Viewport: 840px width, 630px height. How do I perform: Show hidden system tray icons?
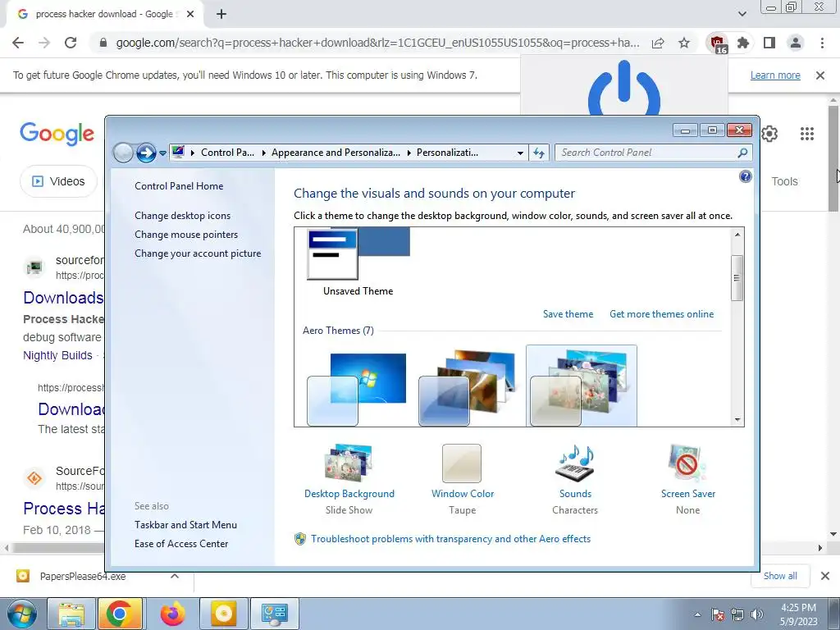point(697,615)
